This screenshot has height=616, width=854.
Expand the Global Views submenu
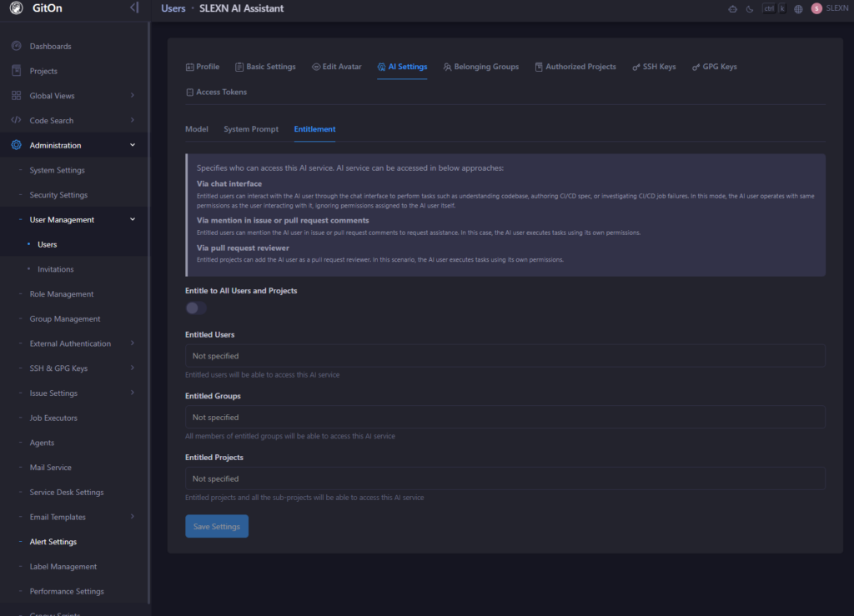tap(133, 96)
